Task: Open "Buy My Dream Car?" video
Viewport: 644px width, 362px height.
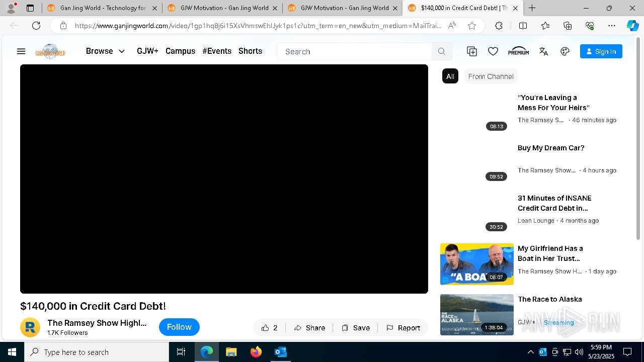Action: click(551, 148)
